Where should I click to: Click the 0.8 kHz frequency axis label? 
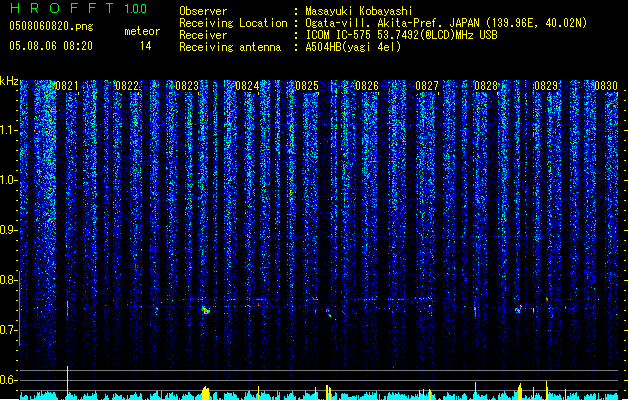[x=8, y=280]
